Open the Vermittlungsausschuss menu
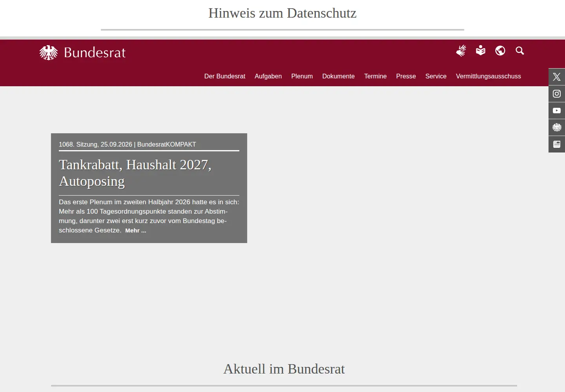Viewport: 565px width, 392px height. coord(488,76)
